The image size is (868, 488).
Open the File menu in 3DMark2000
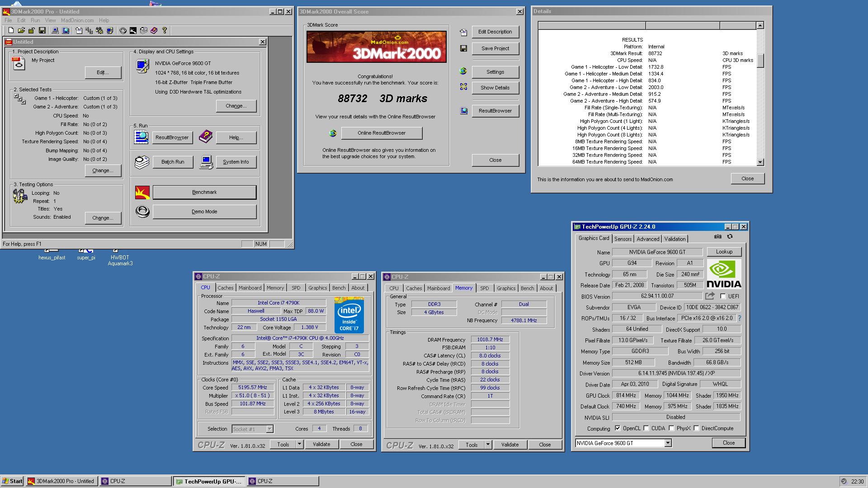(8, 20)
